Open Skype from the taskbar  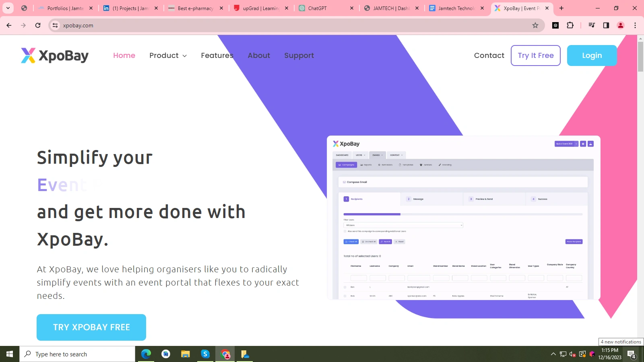(x=205, y=354)
